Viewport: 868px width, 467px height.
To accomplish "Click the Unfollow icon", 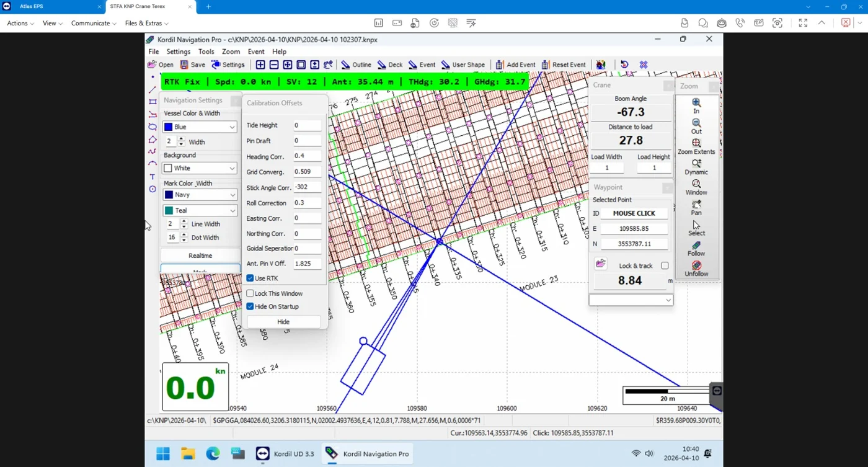I will pos(696,265).
